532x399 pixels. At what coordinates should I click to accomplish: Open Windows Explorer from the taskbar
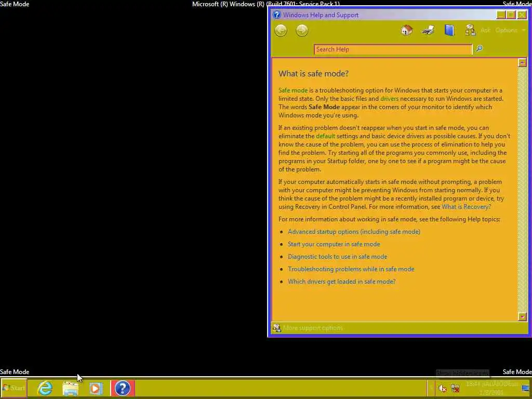pyautogui.click(x=70, y=388)
